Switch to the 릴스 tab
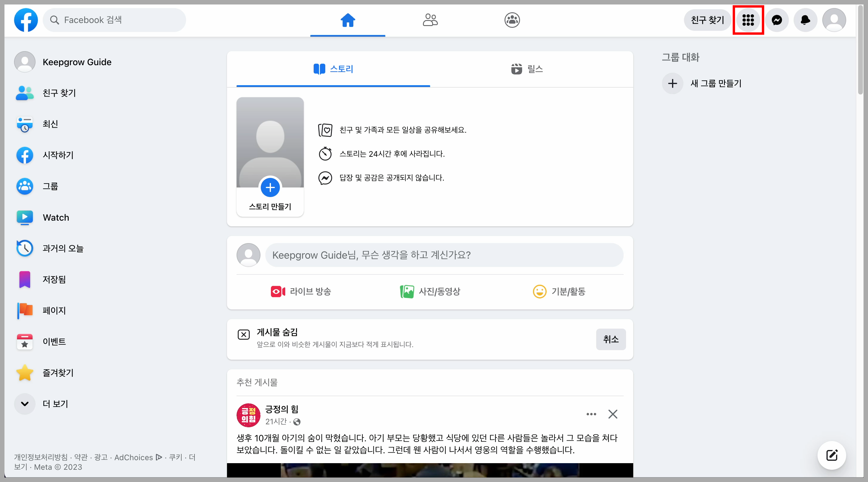868x482 pixels. 527,69
